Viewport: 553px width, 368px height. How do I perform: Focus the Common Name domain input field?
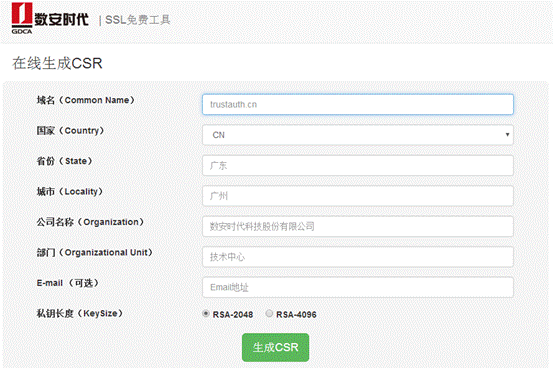point(358,104)
